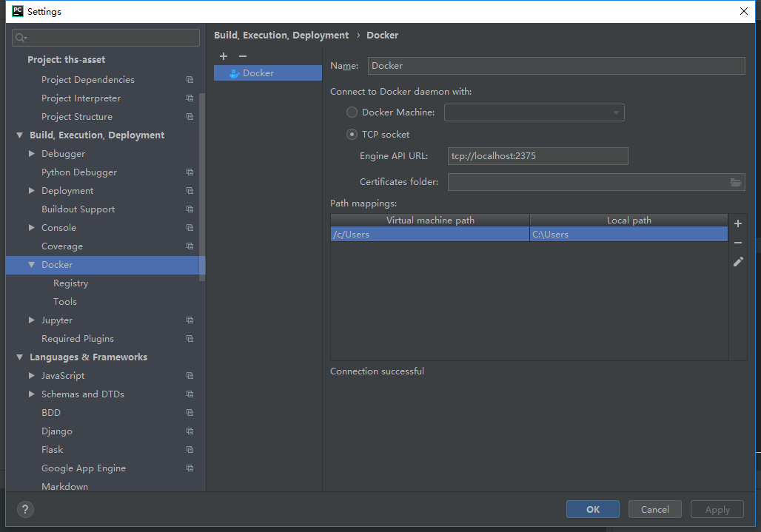This screenshot has width=761, height=532.
Task: Expand the Schemas and DTDs node
Action: (32, 394)
